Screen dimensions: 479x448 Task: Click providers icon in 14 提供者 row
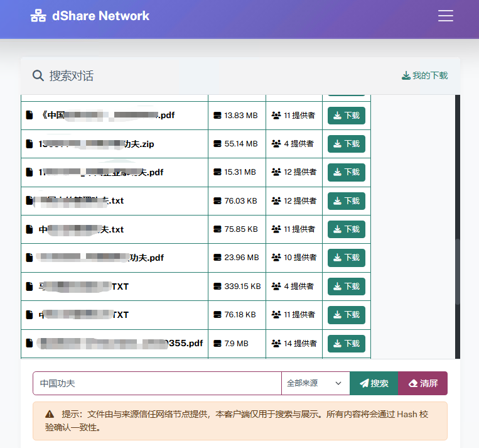pos(276,344)
